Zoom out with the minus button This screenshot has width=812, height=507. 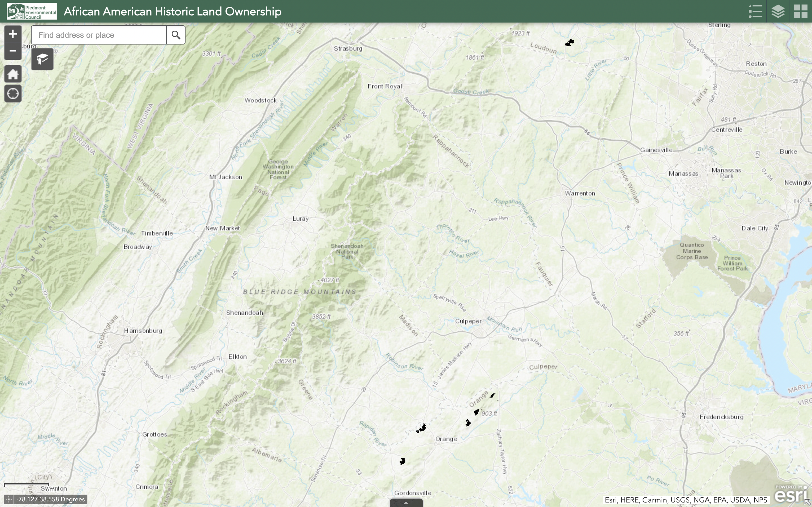(13, 51)
